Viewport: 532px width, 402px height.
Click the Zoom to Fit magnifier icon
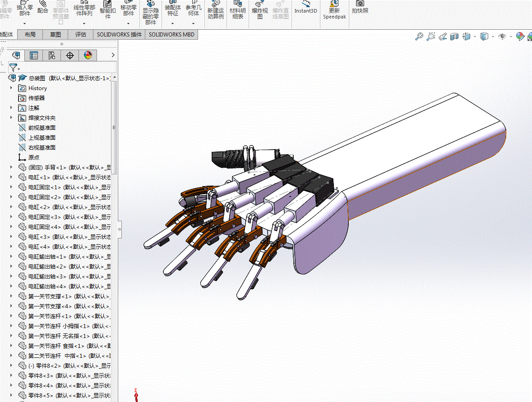[x=419, y=37]
